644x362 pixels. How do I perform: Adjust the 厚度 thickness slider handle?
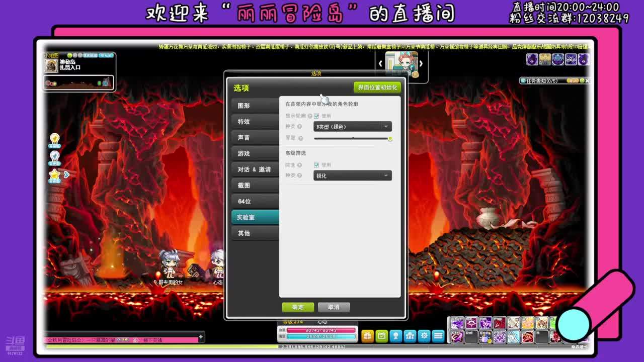390,138
